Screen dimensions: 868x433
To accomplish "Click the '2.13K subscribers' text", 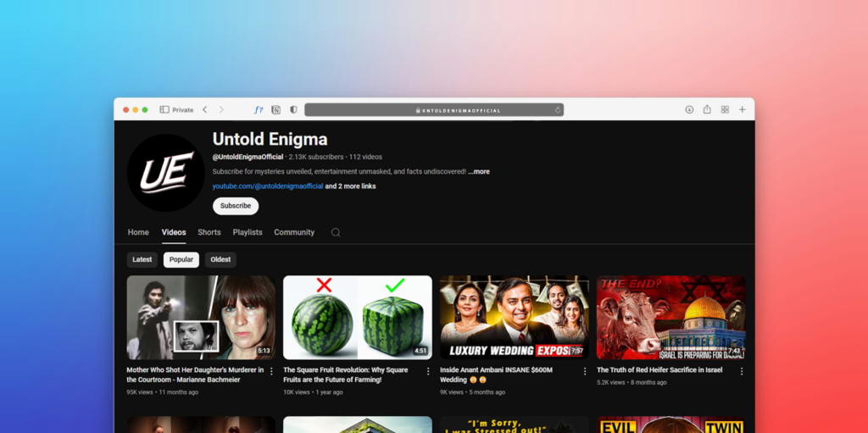I will tap(316, 158).
